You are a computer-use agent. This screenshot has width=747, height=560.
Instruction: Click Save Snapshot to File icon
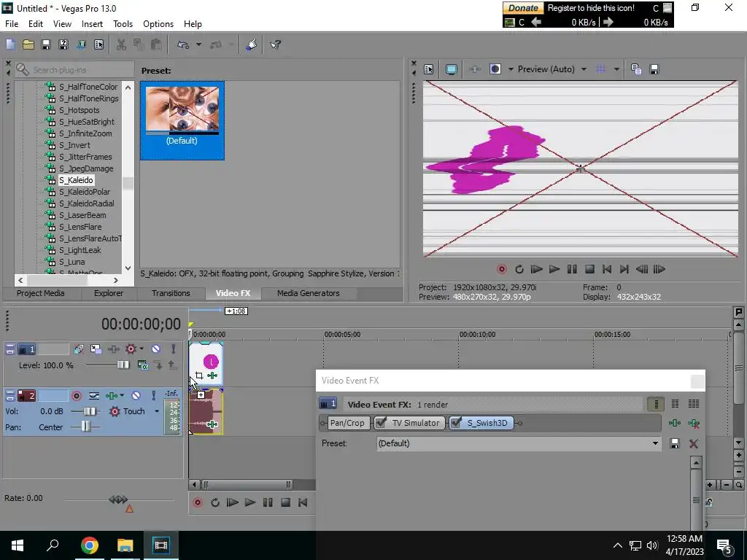point(654,69)
